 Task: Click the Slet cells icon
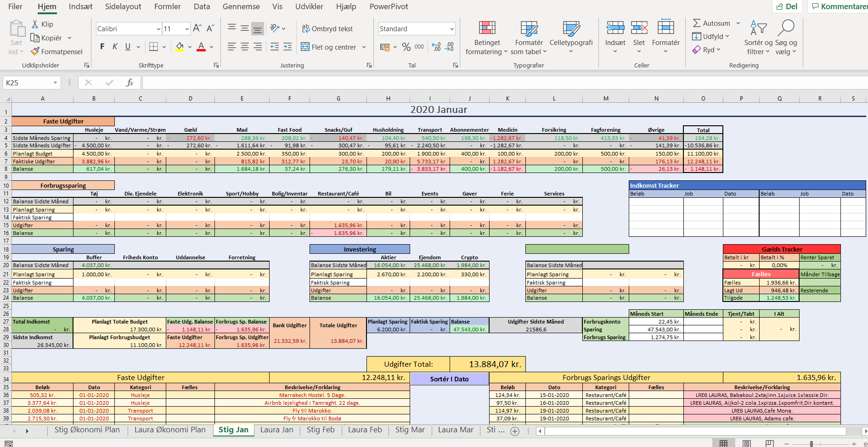tap(639, 28)
